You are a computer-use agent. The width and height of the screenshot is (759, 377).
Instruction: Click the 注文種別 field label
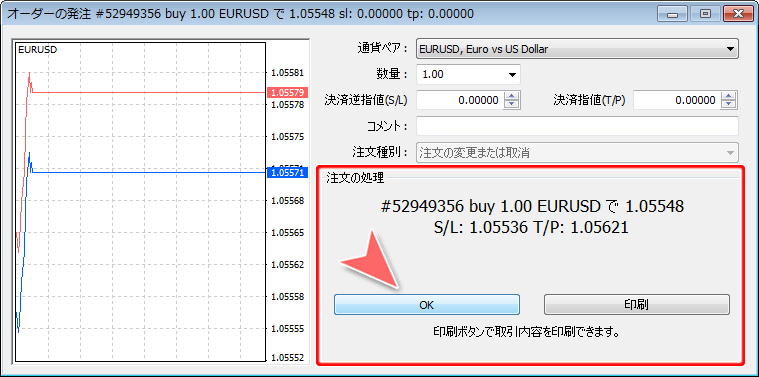tap(379, 152)
